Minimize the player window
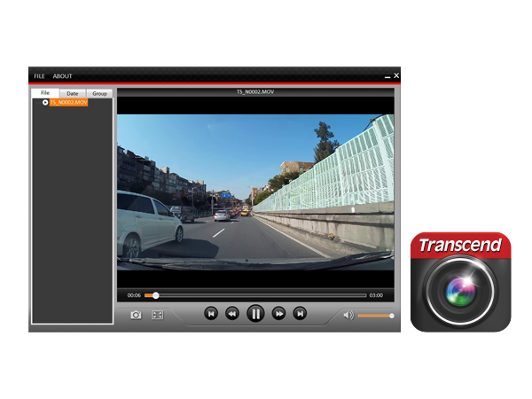The height and width of the screenshot is (399, 532). (x=387, y=76)
